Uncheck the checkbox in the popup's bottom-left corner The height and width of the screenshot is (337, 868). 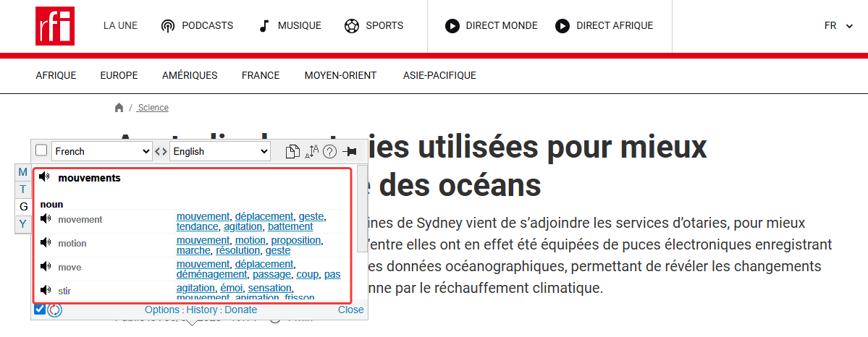point(40,310)
